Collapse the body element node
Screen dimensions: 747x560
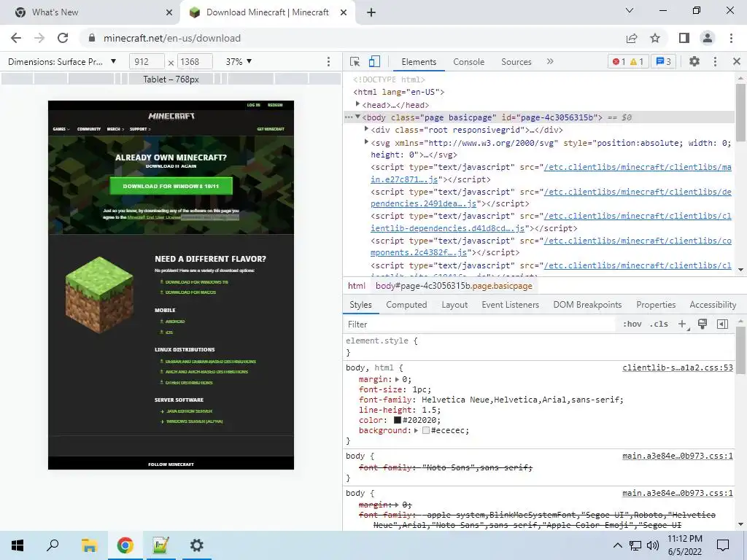pyautogui.click(x=357, y=117)
